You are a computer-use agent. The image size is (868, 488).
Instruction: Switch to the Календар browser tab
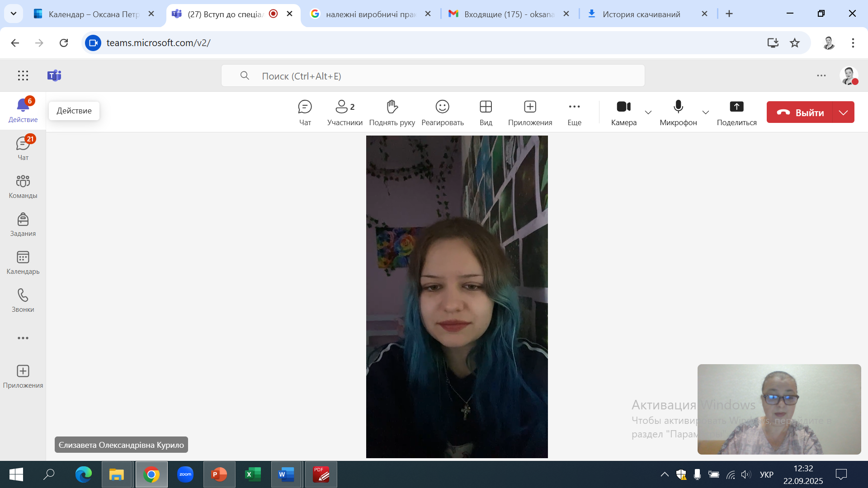[x=93, y=14]
